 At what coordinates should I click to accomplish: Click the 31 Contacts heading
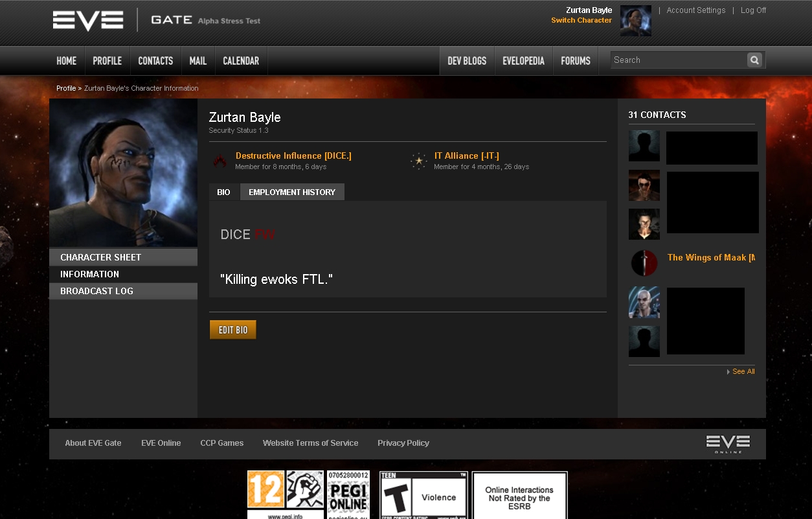click(x=657, y=115)
